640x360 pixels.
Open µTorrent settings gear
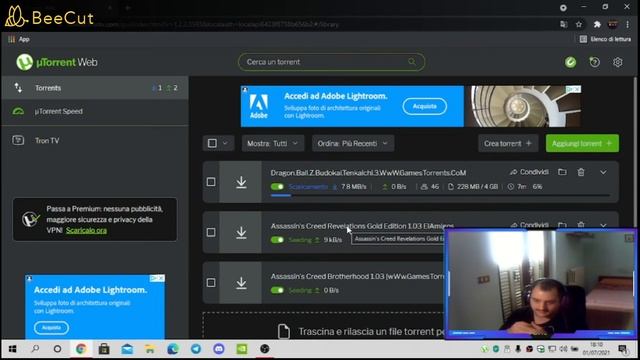[618, 62]
